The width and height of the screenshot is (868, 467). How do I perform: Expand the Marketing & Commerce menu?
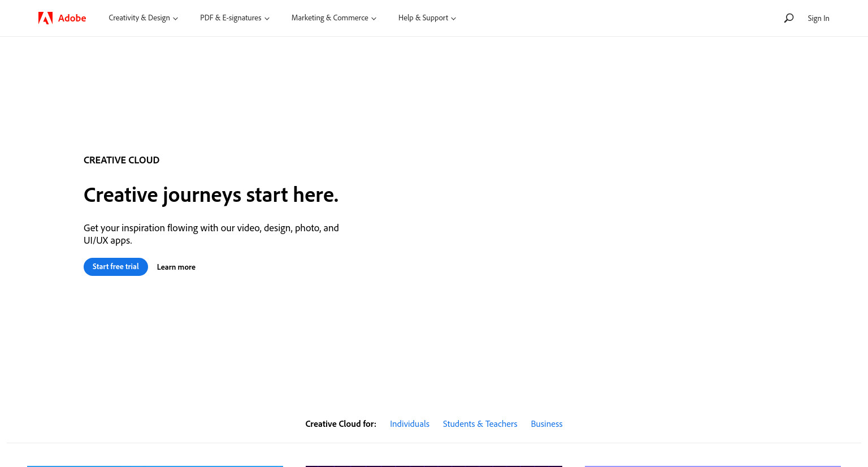pyautogui.click(x=334, y=18)
